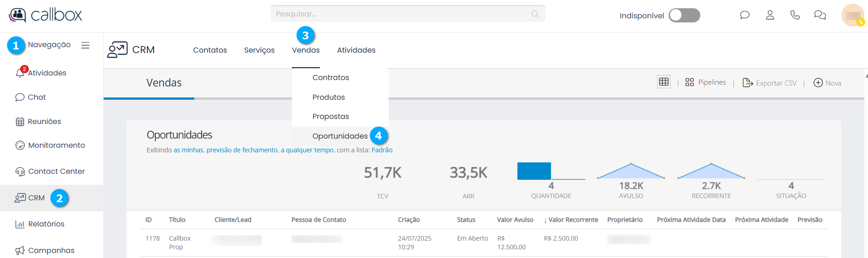Open the Contatos tab
This screenshot has height=258, width=868.
pyautogui.click(x=210, y=50)
